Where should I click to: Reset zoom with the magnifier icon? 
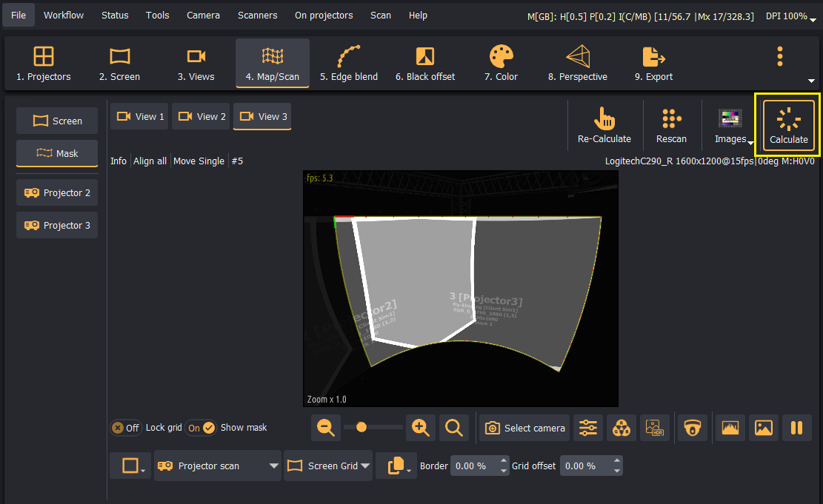(x=453, y=428)
